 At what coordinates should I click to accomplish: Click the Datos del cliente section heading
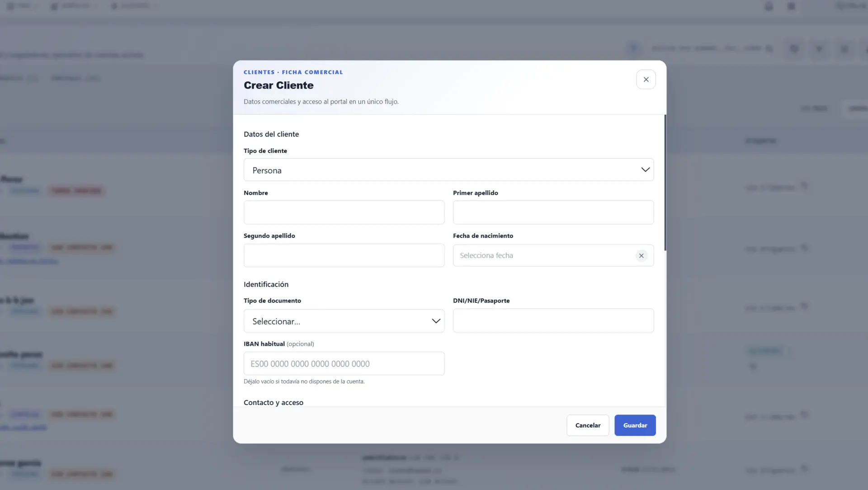(x=271, y=134)
